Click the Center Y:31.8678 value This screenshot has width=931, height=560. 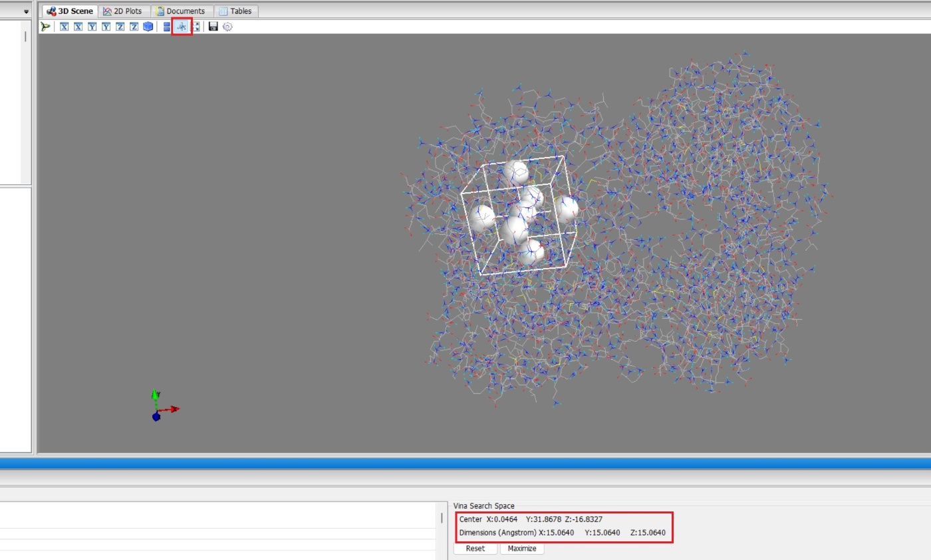(x=544, y=519)
